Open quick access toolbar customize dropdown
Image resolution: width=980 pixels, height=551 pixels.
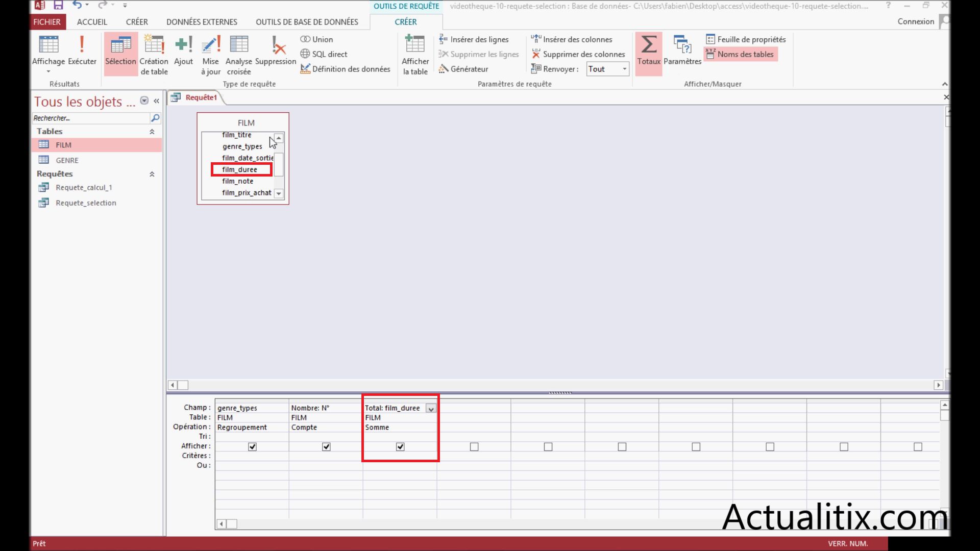click(x=125, y=6)
